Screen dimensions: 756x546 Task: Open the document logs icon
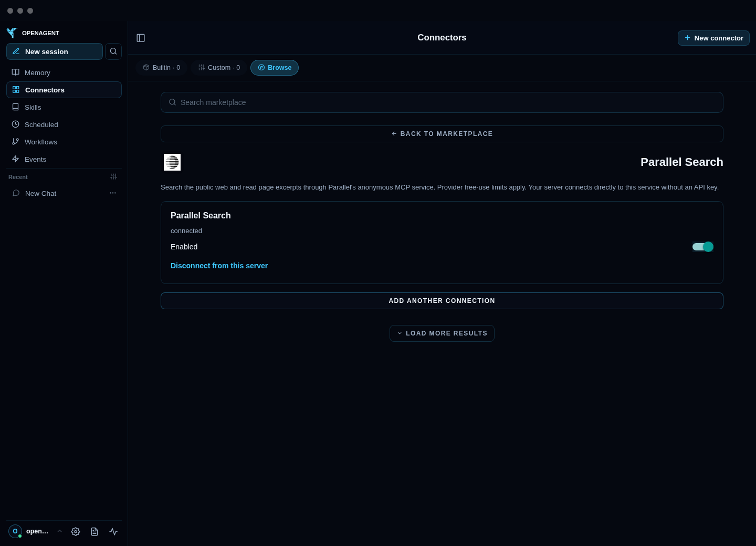pos(94,532)
